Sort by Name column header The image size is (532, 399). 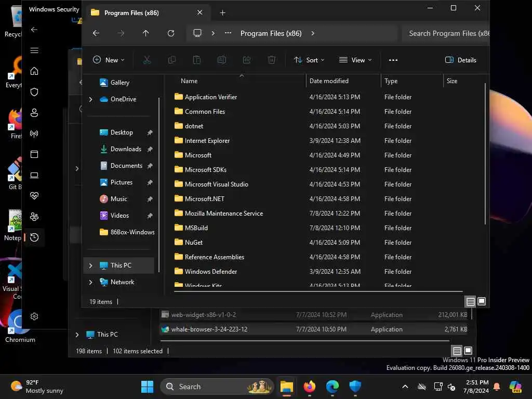point(189,81)
